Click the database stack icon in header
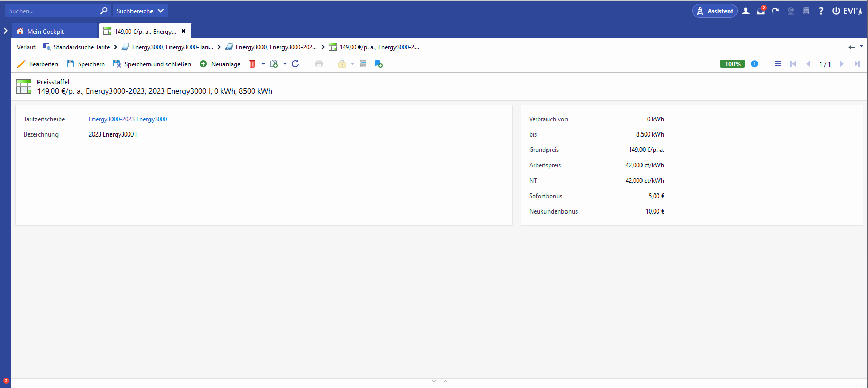The width and height of the screenshot is (868, 388). 806,11
